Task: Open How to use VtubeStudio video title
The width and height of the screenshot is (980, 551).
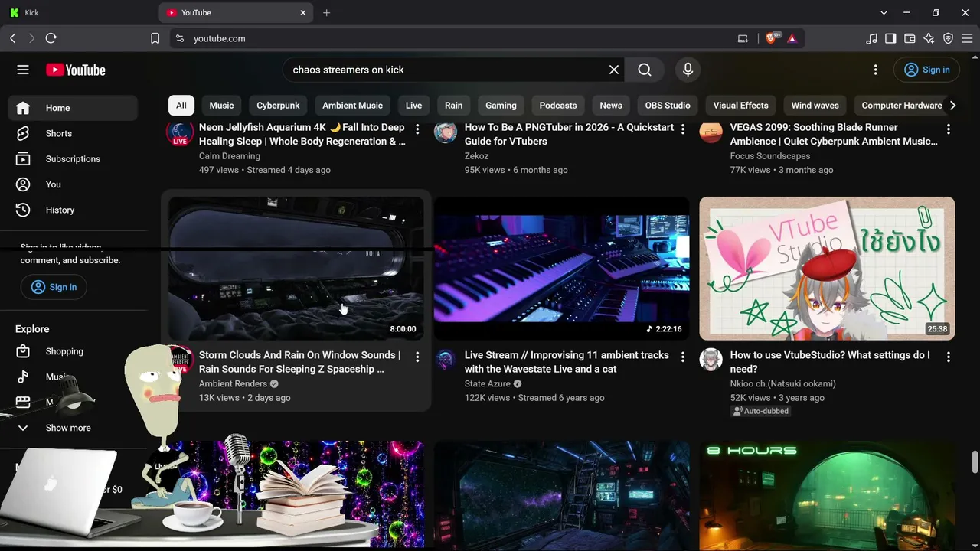Action: pyautogui.click(x=830, y=362)
